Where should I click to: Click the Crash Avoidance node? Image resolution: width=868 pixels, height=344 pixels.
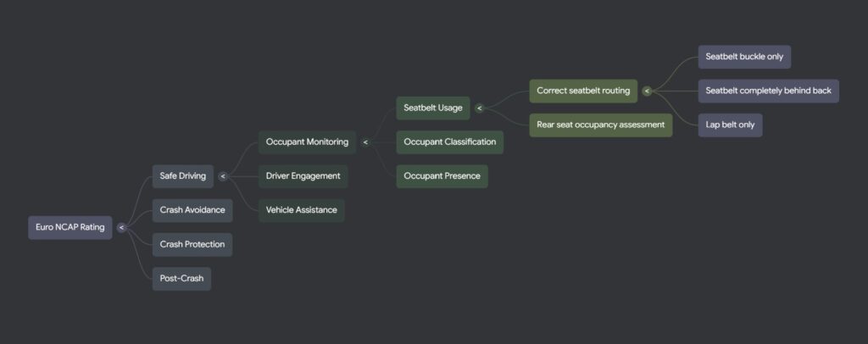192,210
